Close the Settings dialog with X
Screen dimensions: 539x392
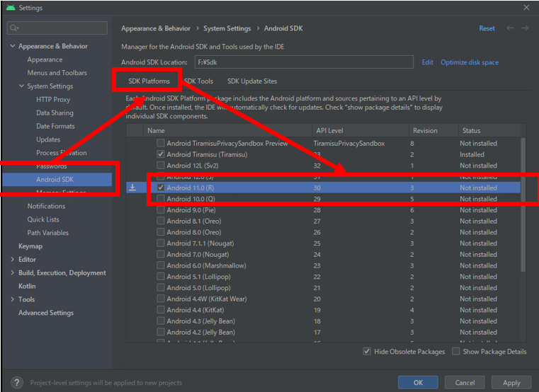coord(526,7)
